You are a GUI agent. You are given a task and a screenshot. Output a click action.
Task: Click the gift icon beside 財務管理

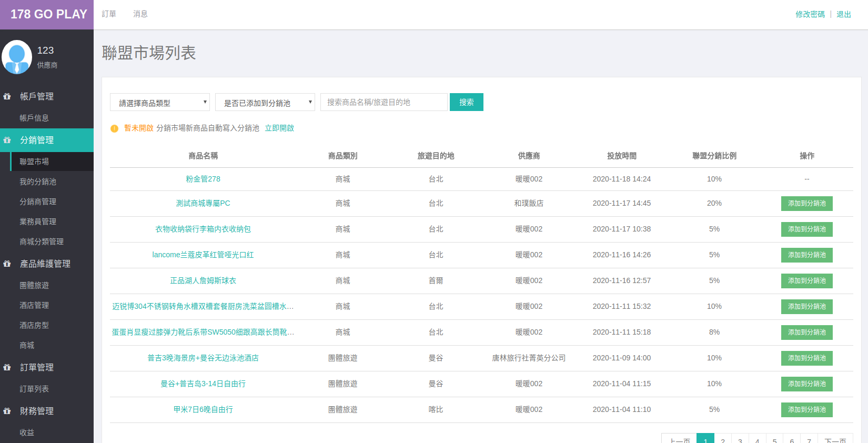click(7, 411)
